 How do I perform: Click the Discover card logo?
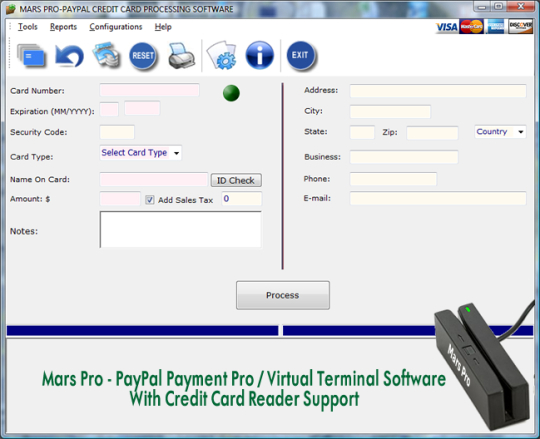tap(520, 27)
